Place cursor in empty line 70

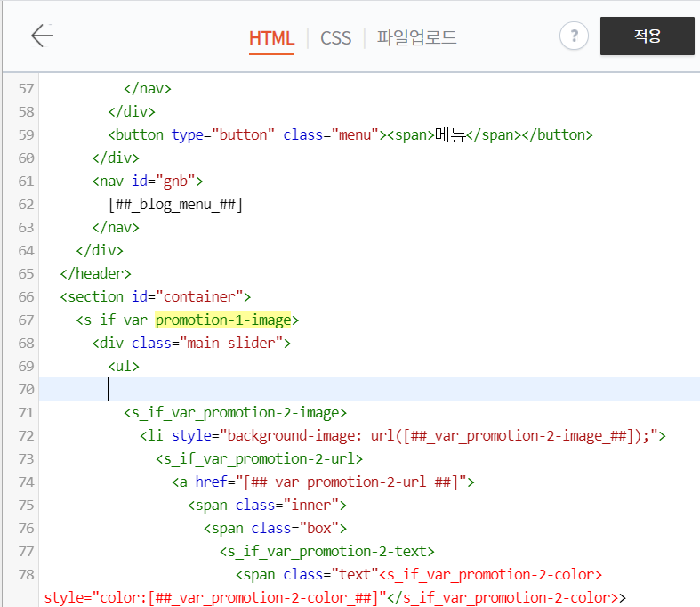pyautogui.click(x=369, y=389)
